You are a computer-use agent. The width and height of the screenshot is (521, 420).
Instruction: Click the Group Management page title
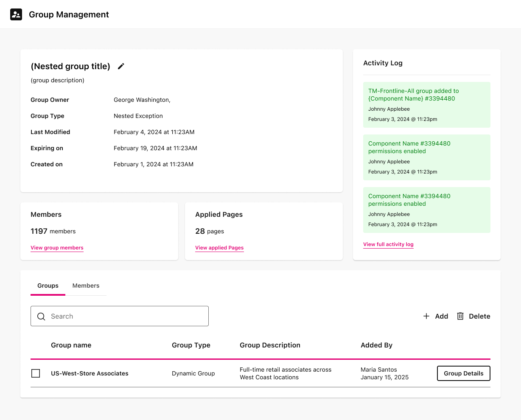pyautogui.click(x=69, y=14)
